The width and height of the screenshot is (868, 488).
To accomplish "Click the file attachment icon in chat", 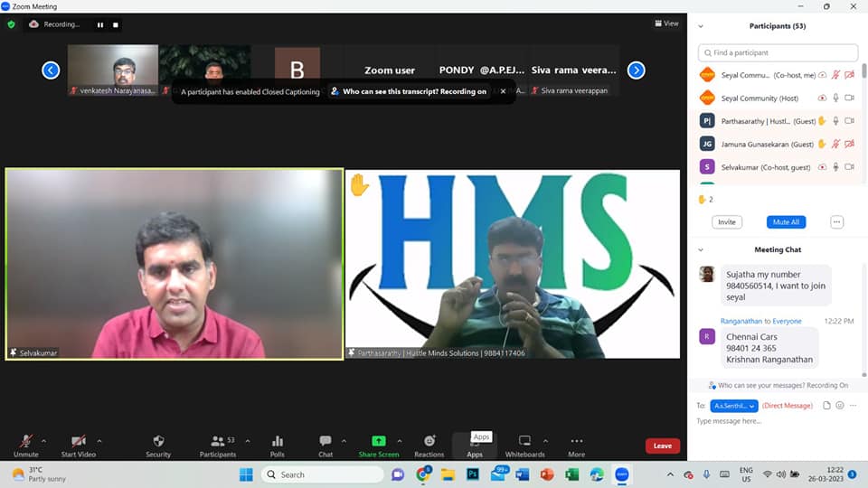I will click(826, 406).
